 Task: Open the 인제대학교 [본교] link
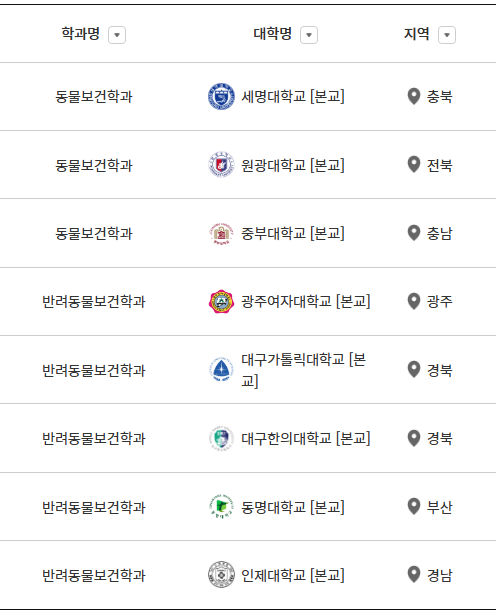pos(293,575)
